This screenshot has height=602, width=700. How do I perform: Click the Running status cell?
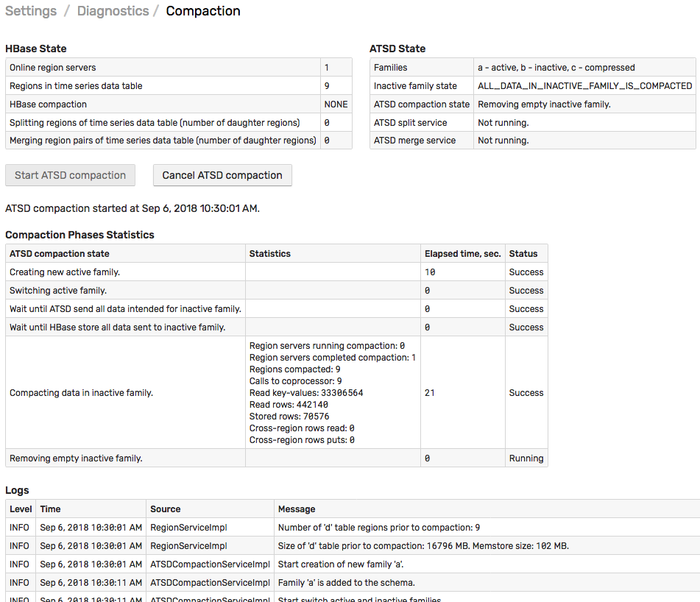[526, 458]
